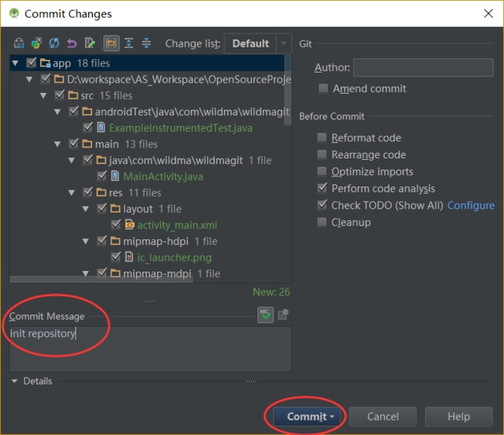This screenshot has width=504, height=435.
Task: Collapse the main 13 files node
Action: coord(58,144)
